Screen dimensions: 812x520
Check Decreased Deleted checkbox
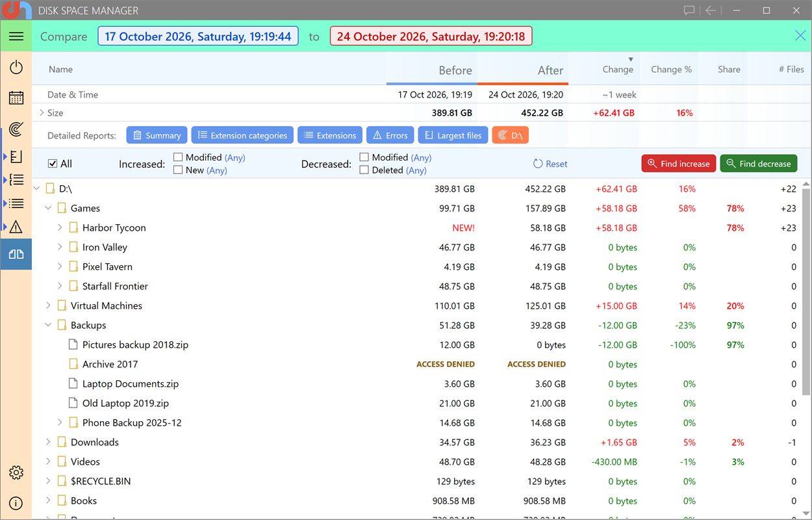coord(364,170)
